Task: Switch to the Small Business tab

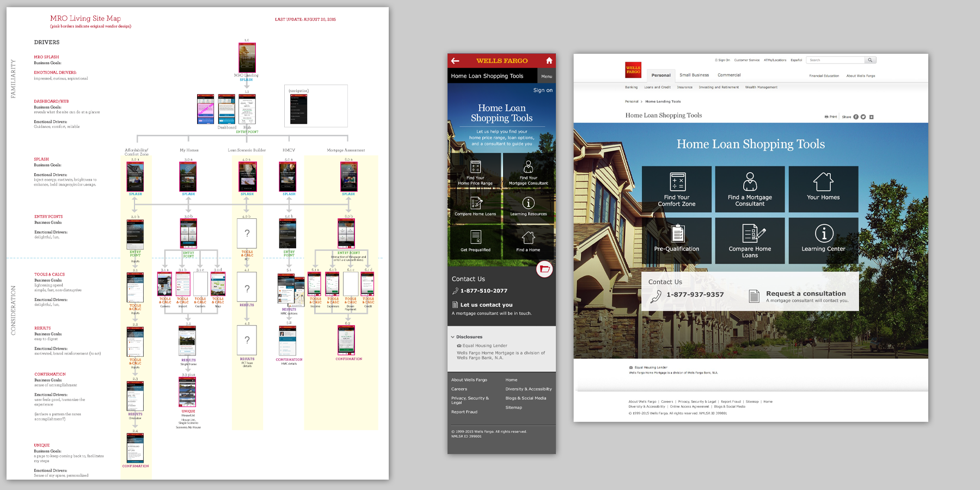Action: click(694, 75)
